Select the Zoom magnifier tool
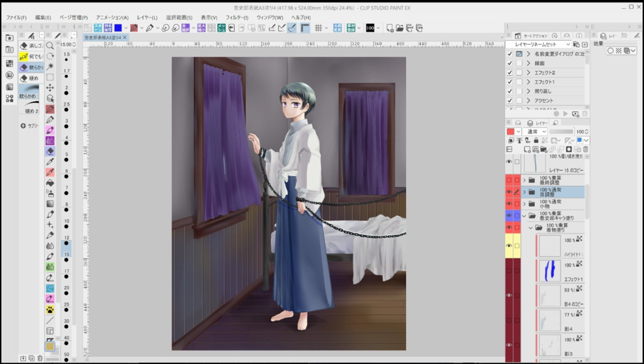The height and width of the screenshot is (364, 644). 50,45
